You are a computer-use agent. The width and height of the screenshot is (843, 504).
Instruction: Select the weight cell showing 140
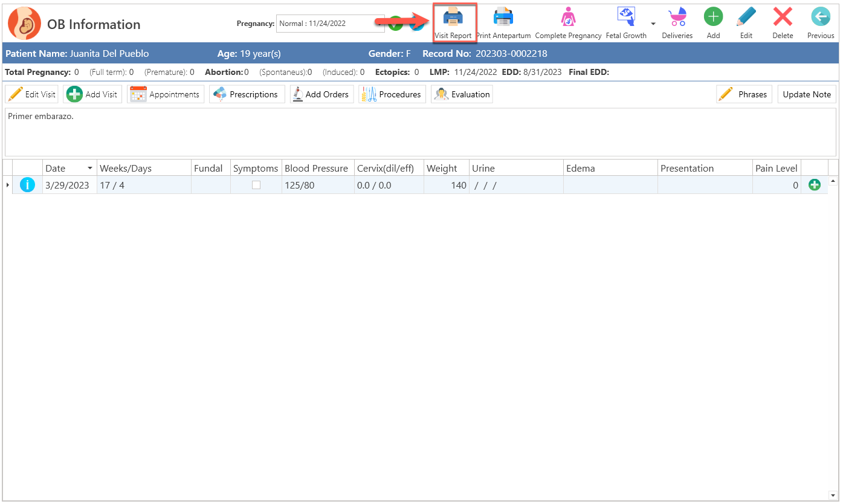pos(446,185)
